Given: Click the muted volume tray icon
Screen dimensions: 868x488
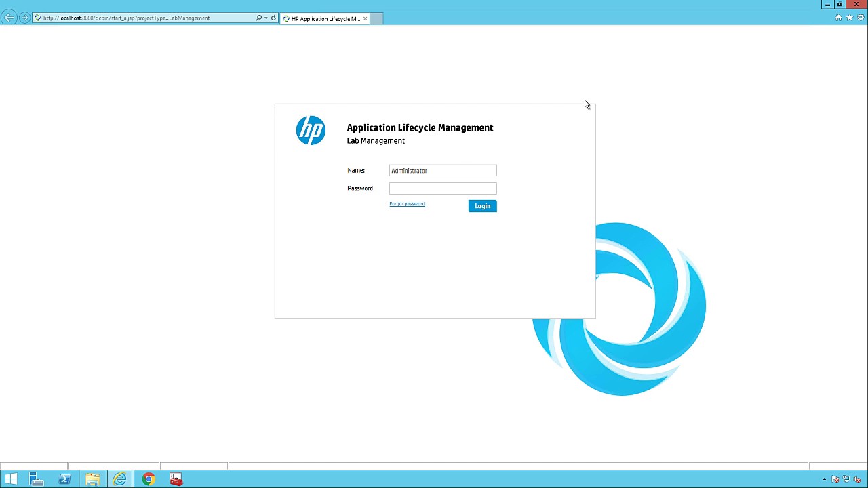Looking at the screenshot, I should coord(856,479).
